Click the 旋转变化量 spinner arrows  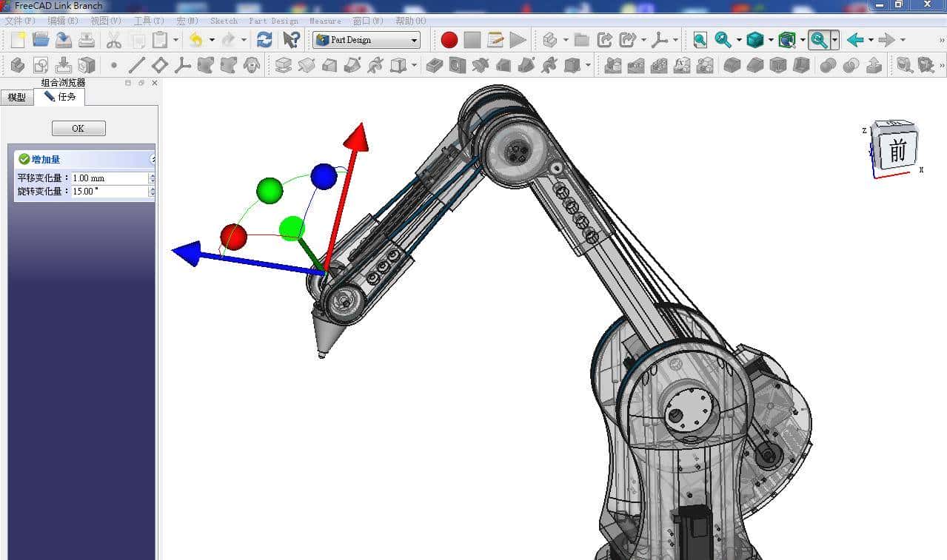153,192
